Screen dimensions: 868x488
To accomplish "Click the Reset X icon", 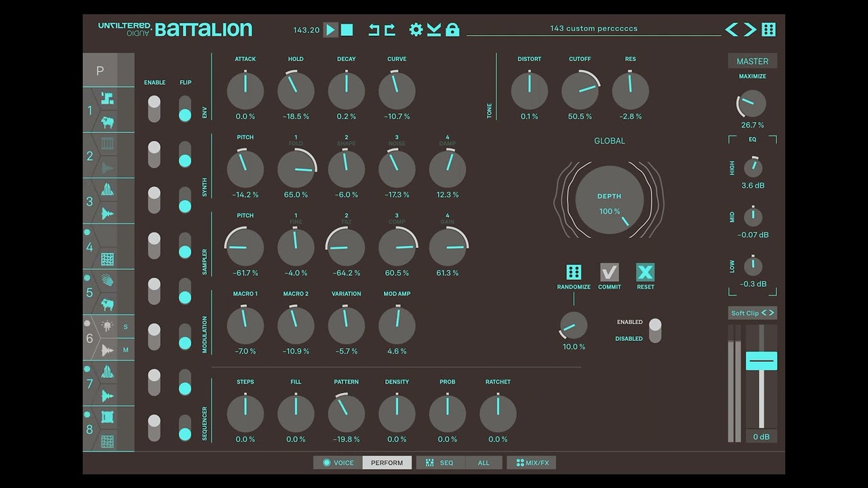I will click(x=646, y=272).
